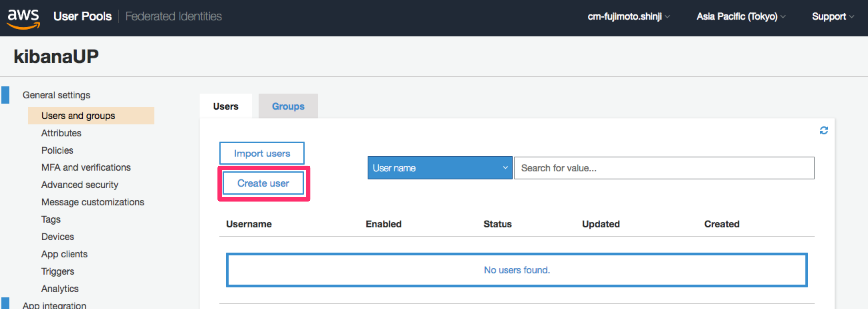Click the Import users button
868x309 pixels.
[x=262, y=153]
